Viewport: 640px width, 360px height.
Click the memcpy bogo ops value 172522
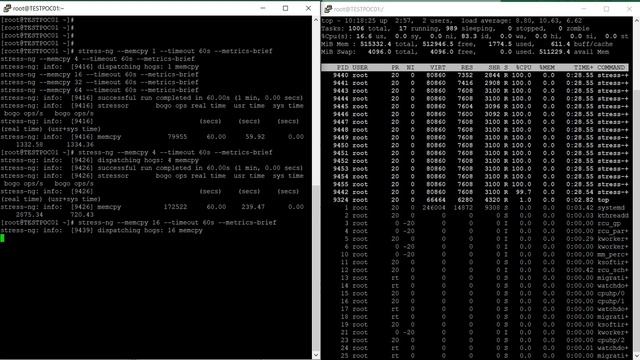(176, 207)
